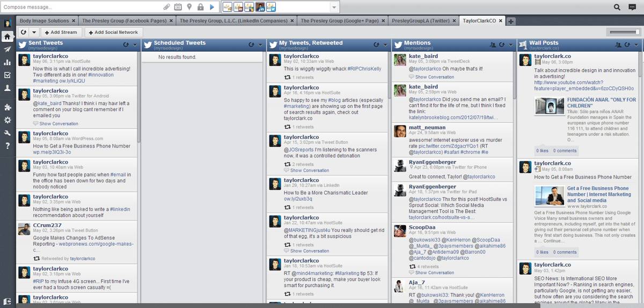Open the Tools wrench icon in sidebar
This screenshot has height=308, width=644.
[x=8, y=133]
